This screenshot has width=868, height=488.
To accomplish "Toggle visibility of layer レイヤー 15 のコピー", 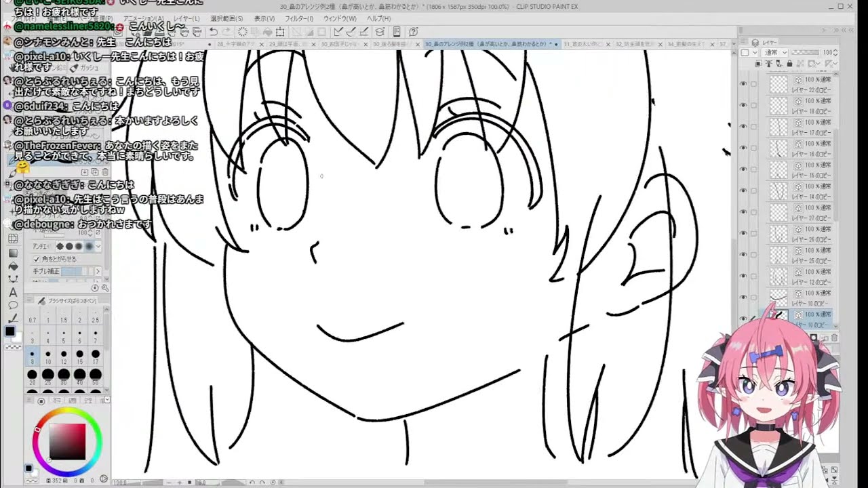I will (x=743, y=169).
